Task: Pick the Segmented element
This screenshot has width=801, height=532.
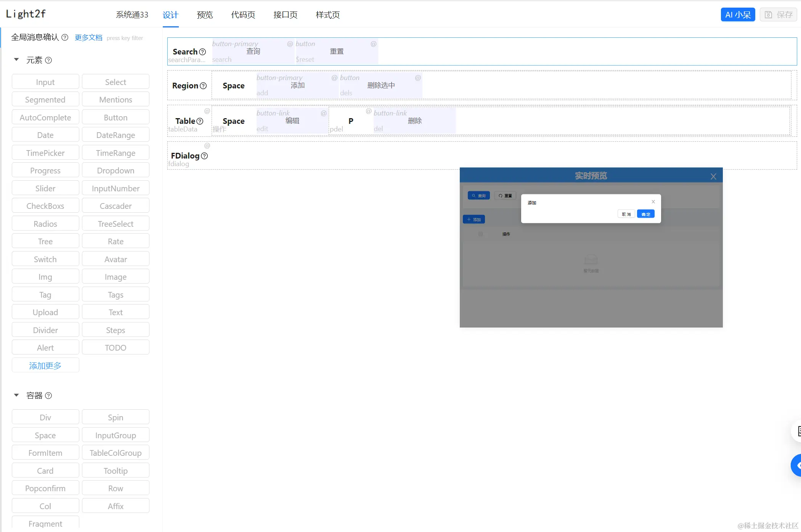Action: pos(45,99)
